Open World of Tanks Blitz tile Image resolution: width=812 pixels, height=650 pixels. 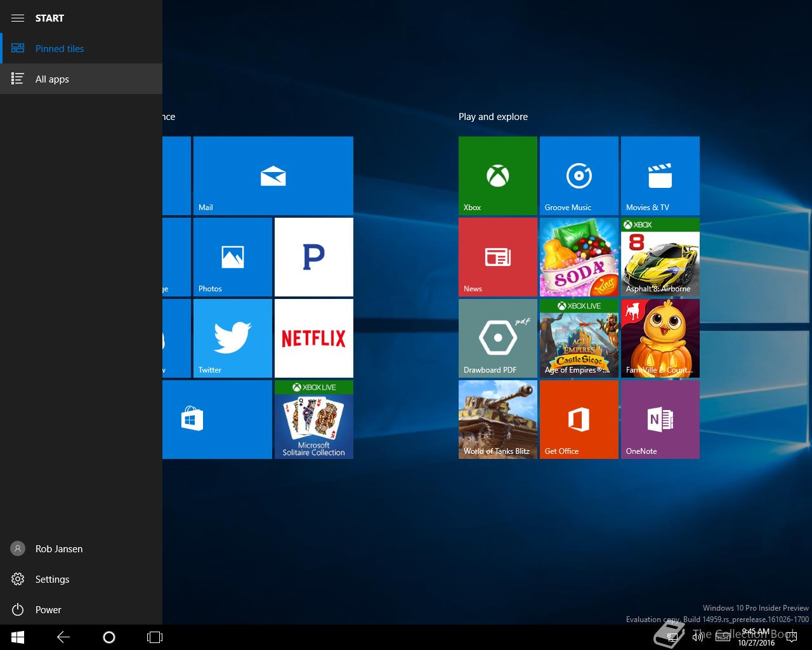[x=498, y=420]
